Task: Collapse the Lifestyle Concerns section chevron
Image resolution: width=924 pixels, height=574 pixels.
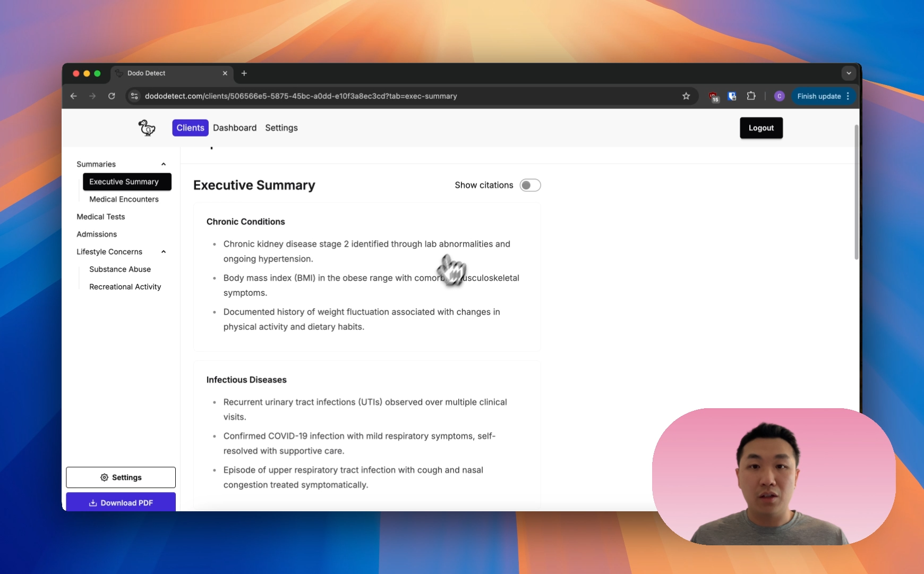Action: coord(164,252)
